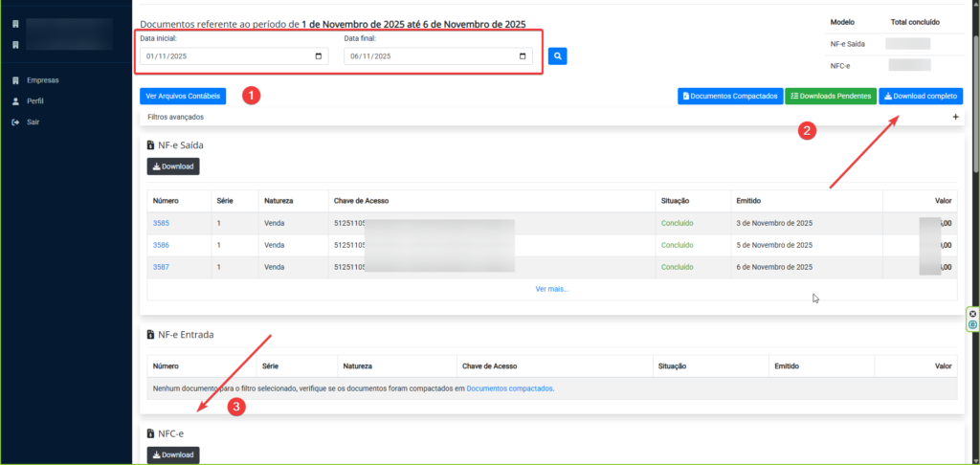Click Ver Arquivos Contábeis button
Viewport: 980px width, 465px height.
(x=183, y=97)
